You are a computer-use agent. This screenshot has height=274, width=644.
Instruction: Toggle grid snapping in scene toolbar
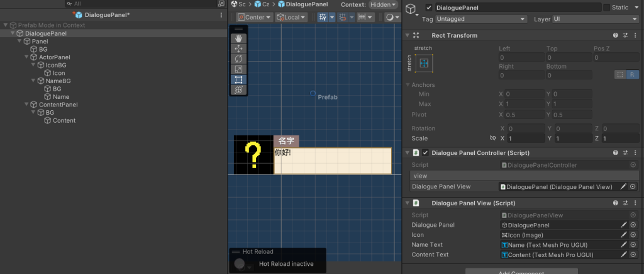(x=323, y=17)
